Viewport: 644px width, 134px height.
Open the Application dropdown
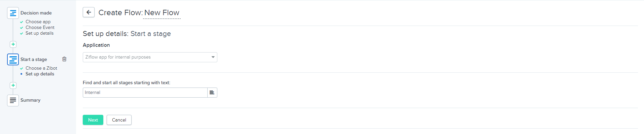[x=150, y=57]
